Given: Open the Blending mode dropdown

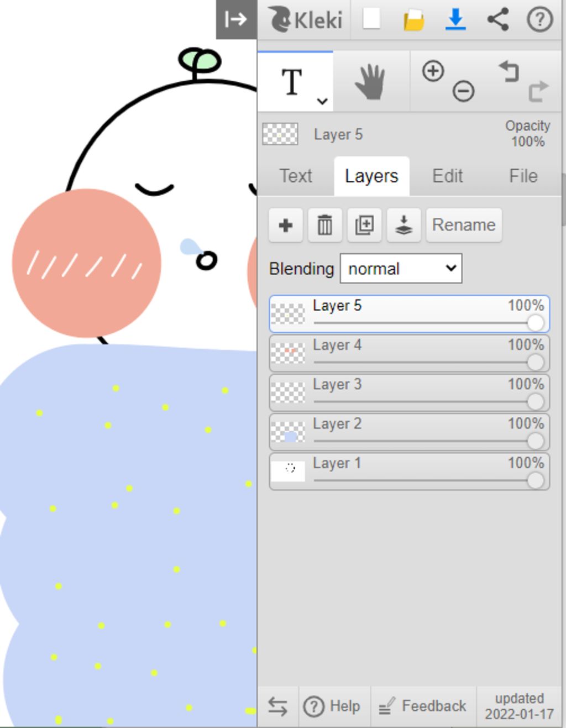Looking at the screenshot, I should point(401,269).
